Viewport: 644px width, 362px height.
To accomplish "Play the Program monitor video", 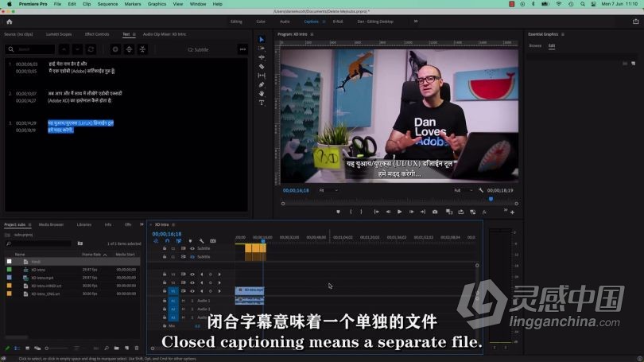I will 400,212.
